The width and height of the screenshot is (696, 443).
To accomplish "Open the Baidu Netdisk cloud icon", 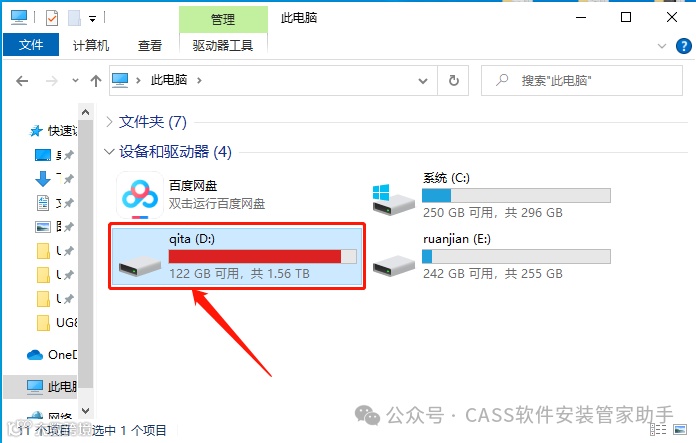I will tap(140, 195).
